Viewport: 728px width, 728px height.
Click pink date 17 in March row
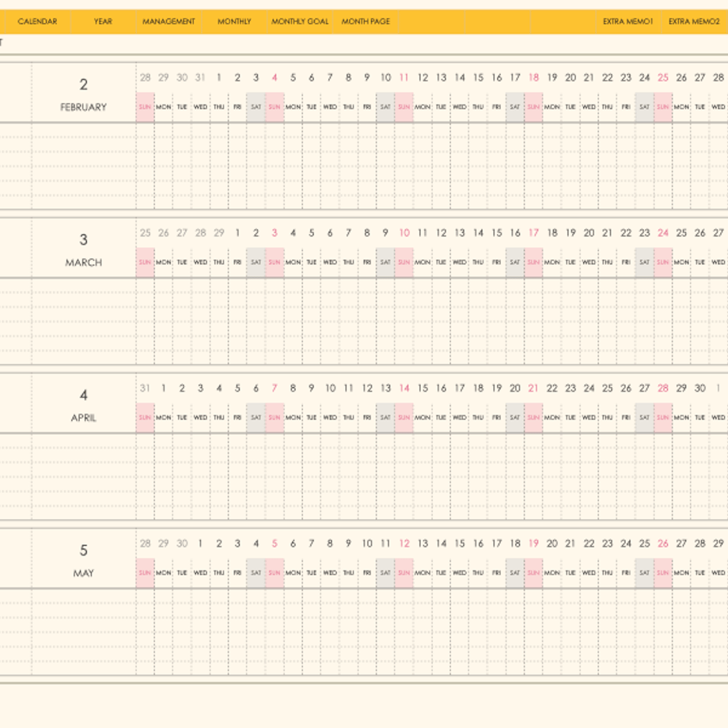pos(533,233)
